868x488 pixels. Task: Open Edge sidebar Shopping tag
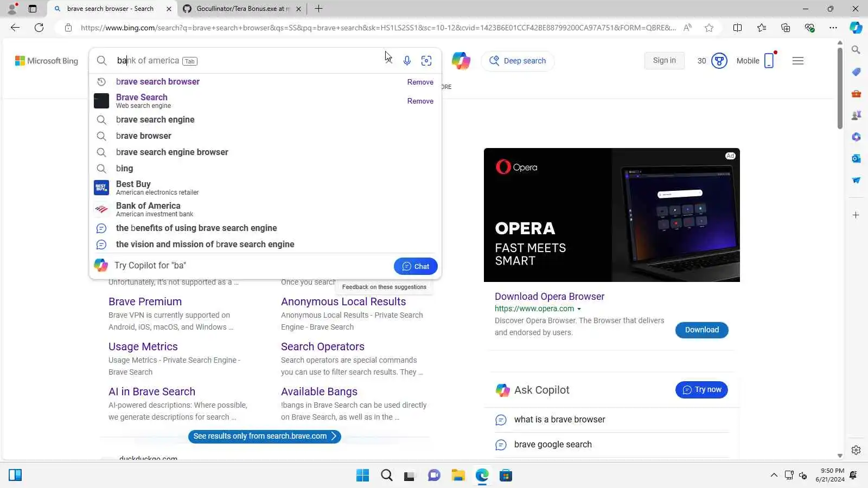click(856, 72)
